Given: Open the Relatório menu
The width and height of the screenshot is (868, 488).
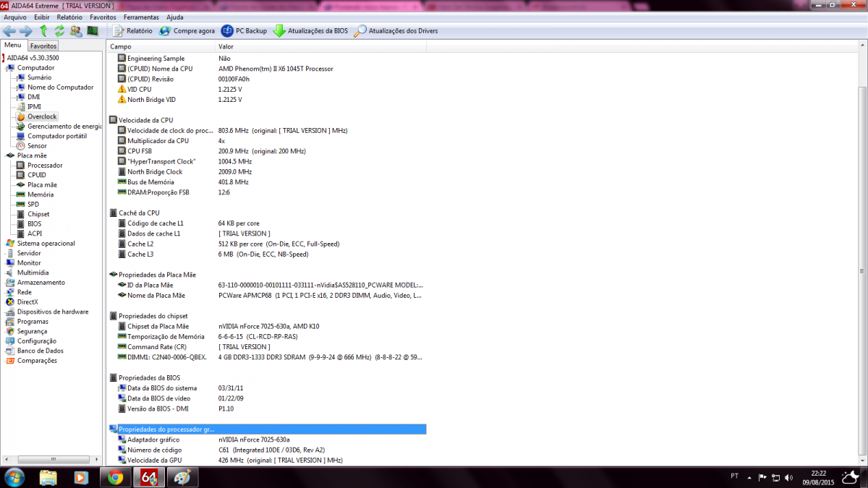Looking at the screenshot, I should (x=69, y=17).
